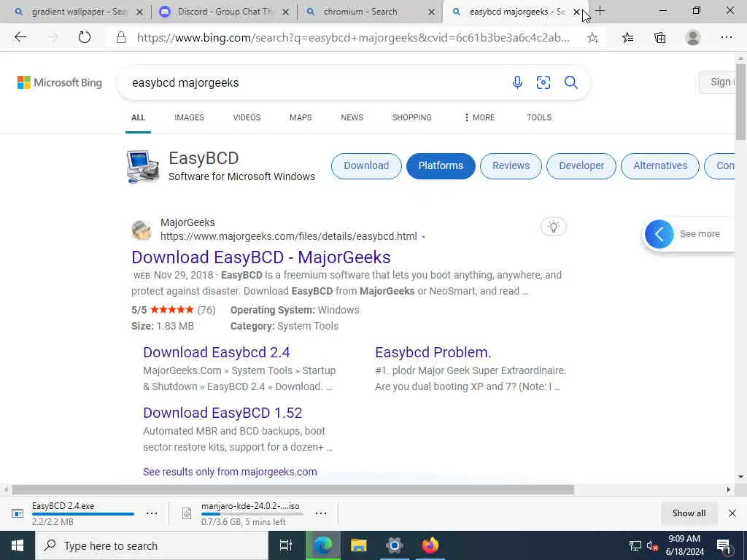
Task: Open Firefox from the taskbar
Action: 430,545
